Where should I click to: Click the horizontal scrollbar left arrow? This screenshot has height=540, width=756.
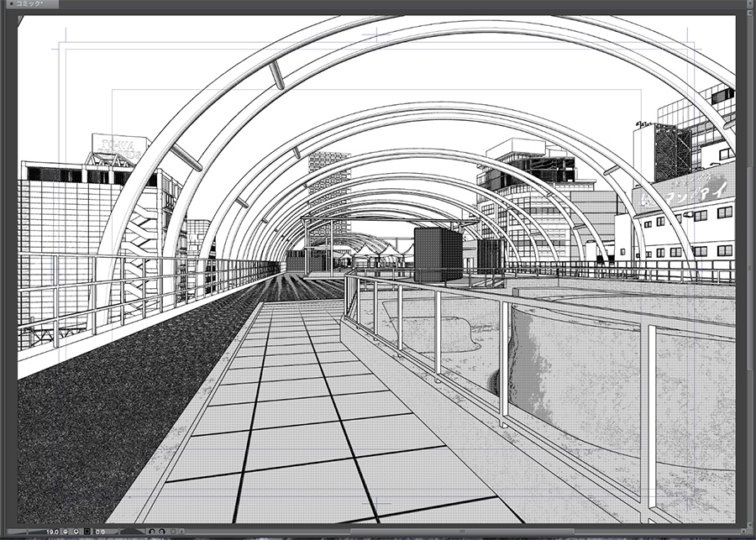pyautogui.click(x=181, y=532)
